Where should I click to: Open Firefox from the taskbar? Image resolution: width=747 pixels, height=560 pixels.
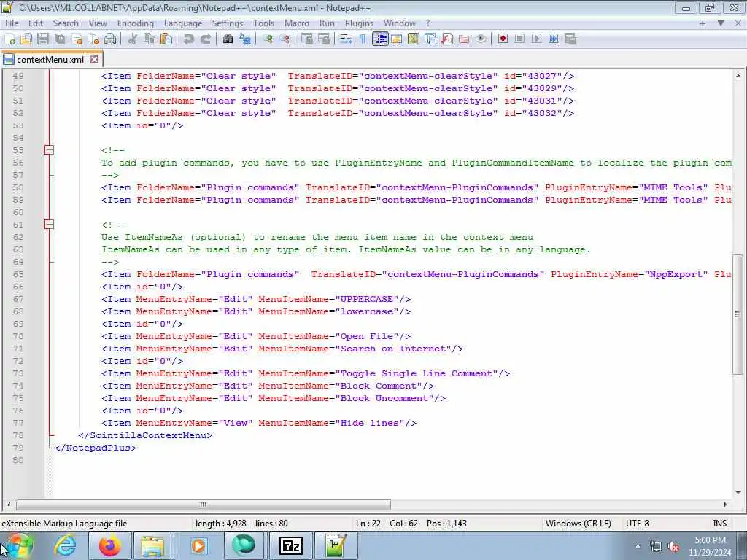109,545
